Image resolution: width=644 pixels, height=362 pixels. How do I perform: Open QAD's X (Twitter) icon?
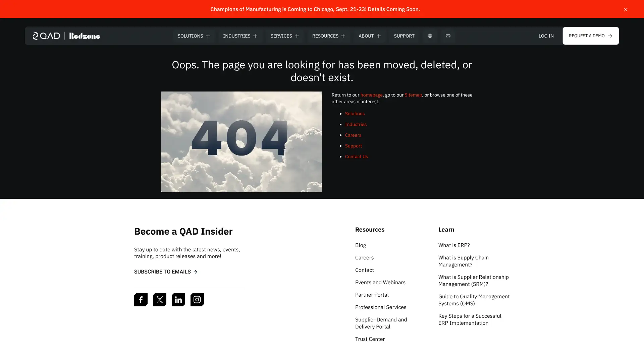[x=160, y=300]
